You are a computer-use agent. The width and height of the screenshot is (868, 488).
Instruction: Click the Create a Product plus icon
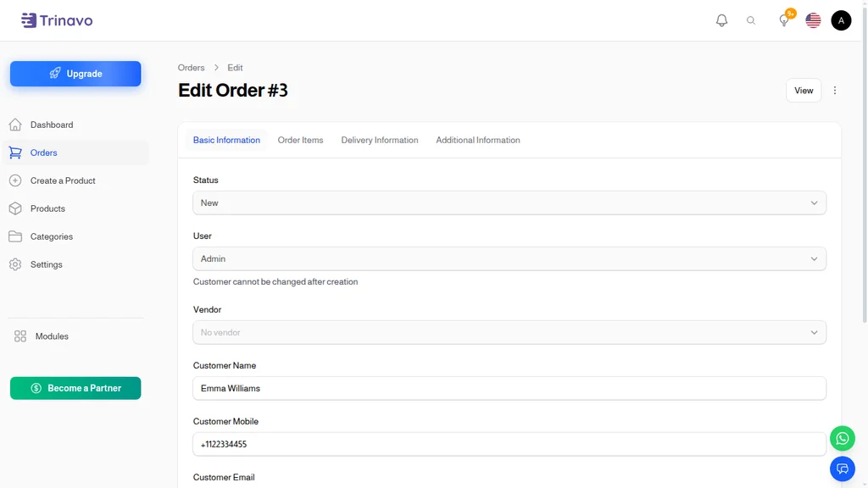(15, 180)
